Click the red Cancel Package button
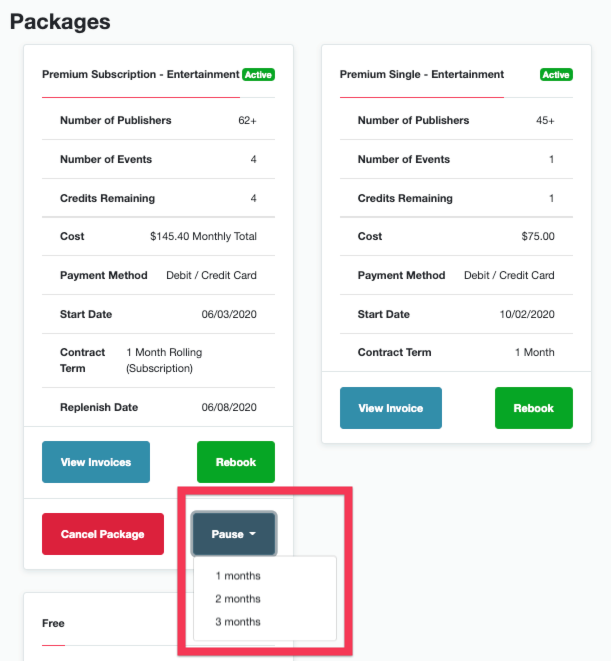Image resolution: width=611 pixels, height=661 pixels. tap(103, 534)
